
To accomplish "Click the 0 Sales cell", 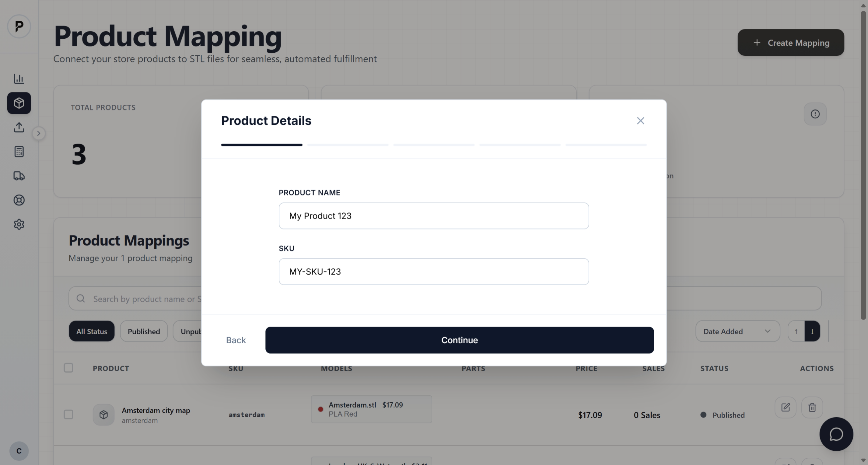I will 647,415.
